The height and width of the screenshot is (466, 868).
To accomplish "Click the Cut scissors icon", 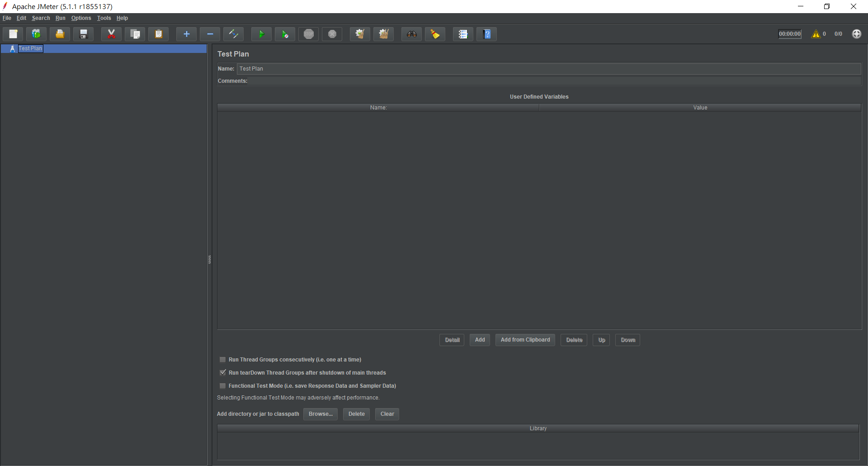I will pyautogui.click(x=111, y=34).
